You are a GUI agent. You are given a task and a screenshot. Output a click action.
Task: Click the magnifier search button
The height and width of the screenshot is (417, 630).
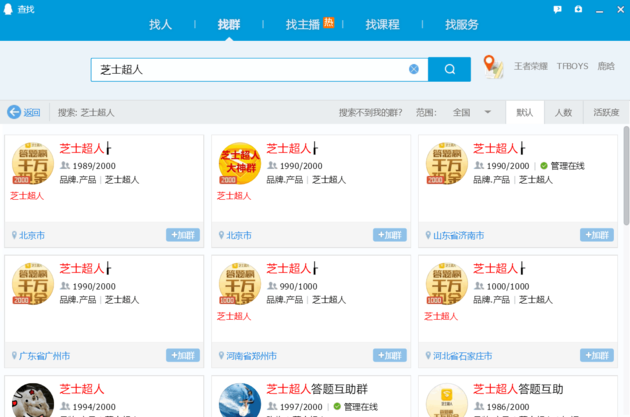tap(450, 69)
